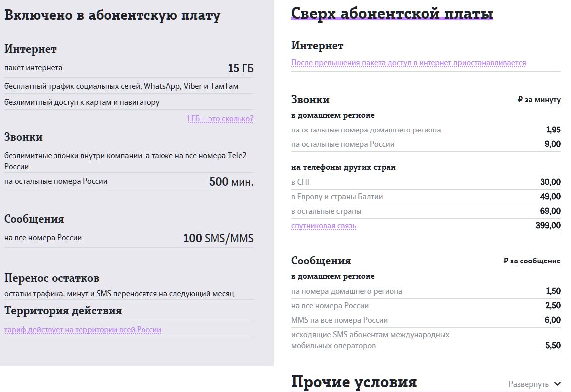Click the "Прочие условия" heading
This screenshot has width=571, height=392.
(354, 382)
